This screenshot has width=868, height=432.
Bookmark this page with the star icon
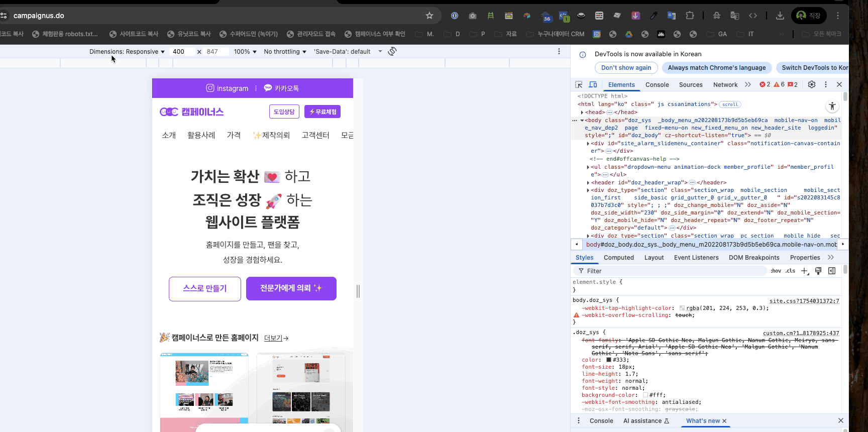pyautogui.click(x=429, y=16)
